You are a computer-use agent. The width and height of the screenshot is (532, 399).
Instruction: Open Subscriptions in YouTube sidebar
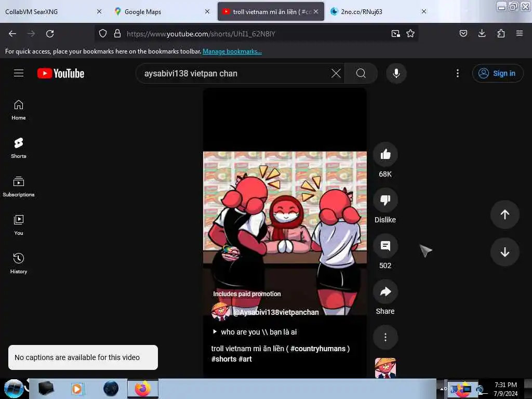(x=19, y=187)
